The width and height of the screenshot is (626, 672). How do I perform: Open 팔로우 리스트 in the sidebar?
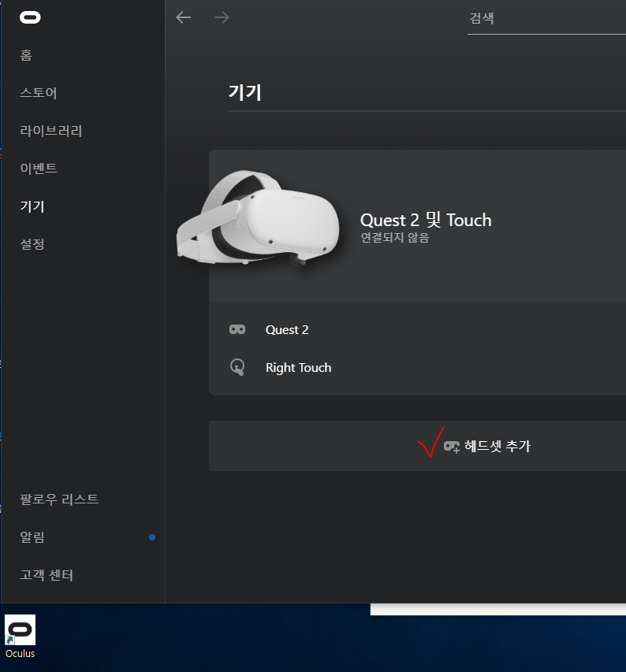[59, 499]
